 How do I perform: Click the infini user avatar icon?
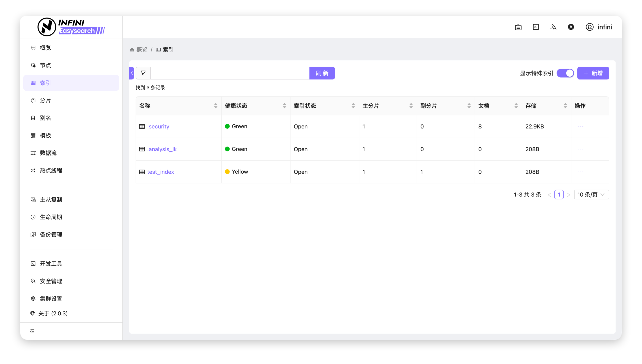pyautogui.click(x=589, y=27)
